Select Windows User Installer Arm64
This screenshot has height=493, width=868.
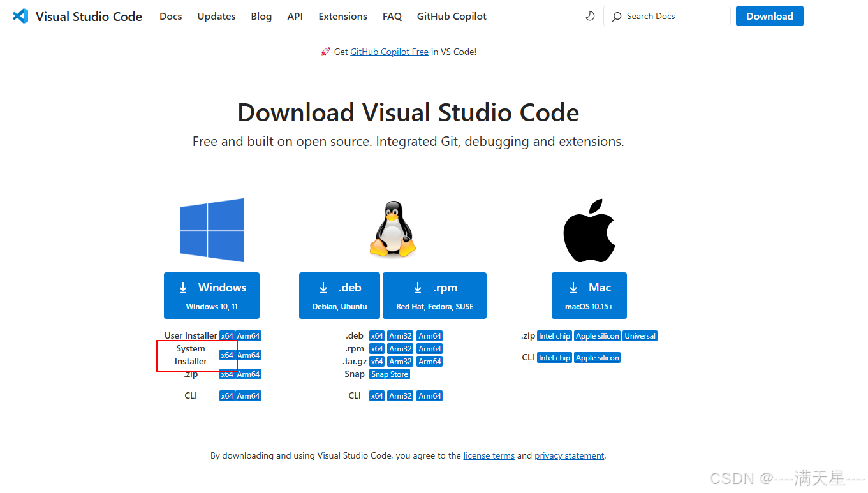click(249, 336)
